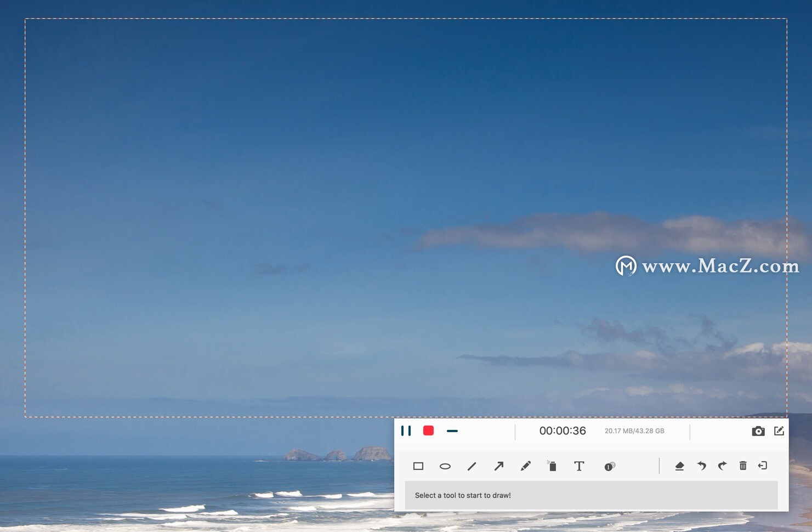Select the Text tool
The image size is (812, 532).
[579, 466]
